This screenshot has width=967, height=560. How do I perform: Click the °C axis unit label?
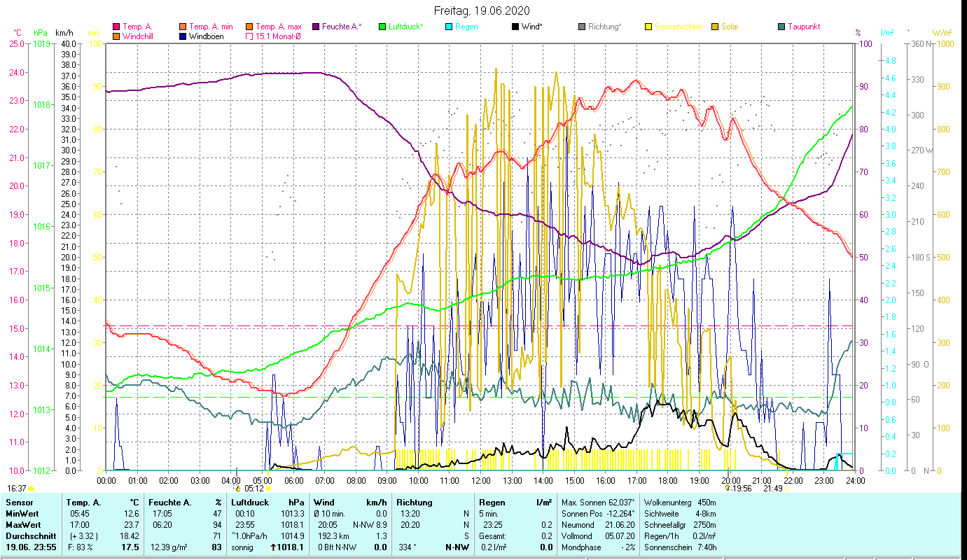(x=18, y=33)
